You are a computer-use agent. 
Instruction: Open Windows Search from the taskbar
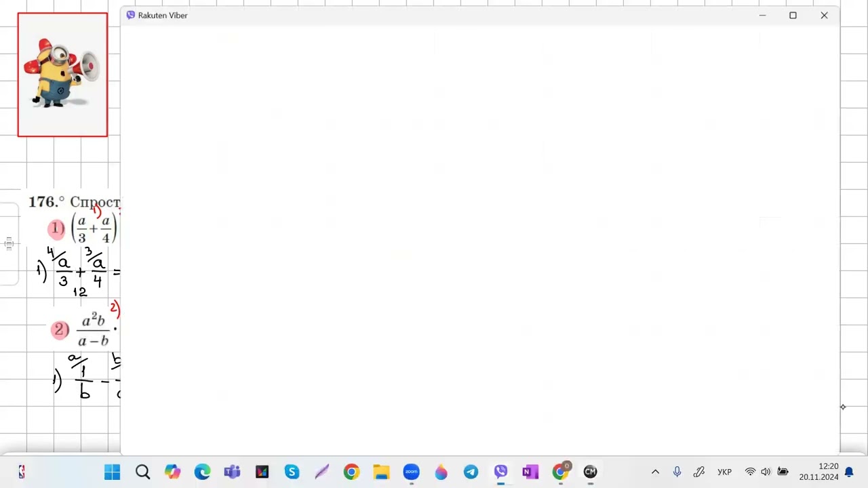pyautogui.click(x=142, y=472)
